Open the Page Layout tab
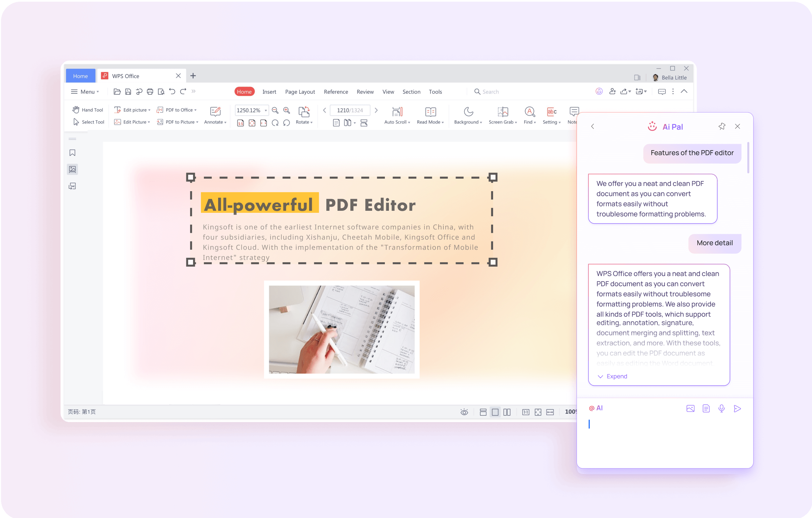 (x=300, y=92)
